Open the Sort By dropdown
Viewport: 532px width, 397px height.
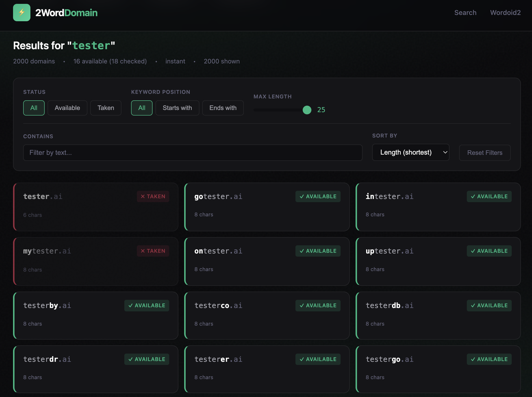410,152
